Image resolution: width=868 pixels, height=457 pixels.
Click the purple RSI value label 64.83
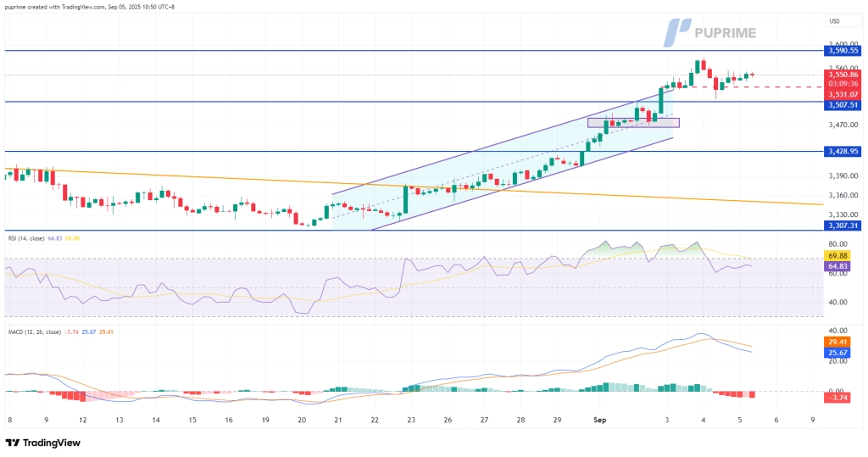click(837, 266)
